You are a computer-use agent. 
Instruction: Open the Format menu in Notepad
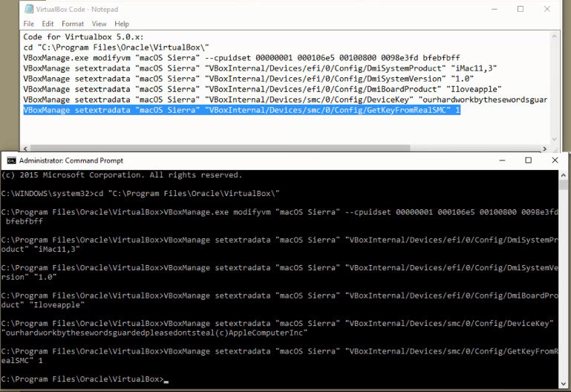73,24
